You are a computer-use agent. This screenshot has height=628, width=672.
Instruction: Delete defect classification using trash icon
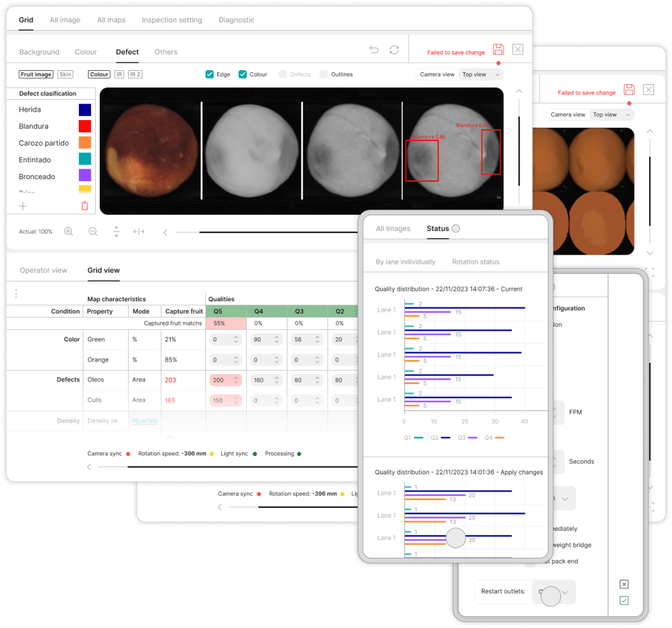pos(85,206)
